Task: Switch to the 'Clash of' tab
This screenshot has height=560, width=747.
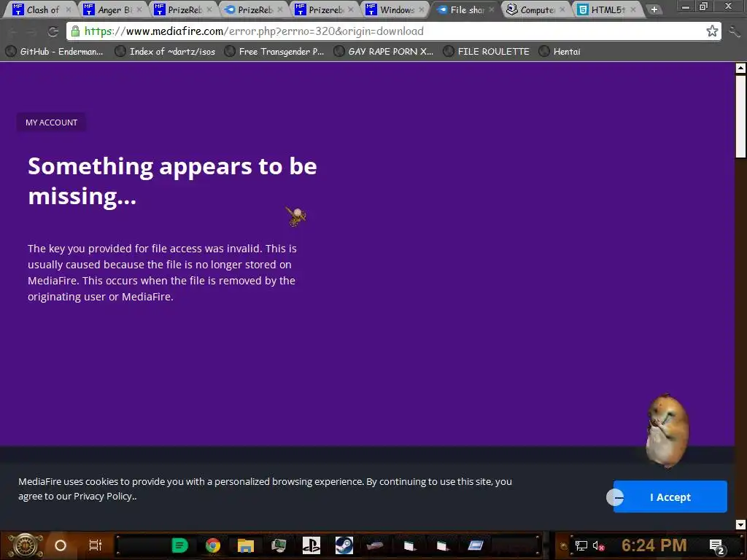Action: [x=39, y=9]
